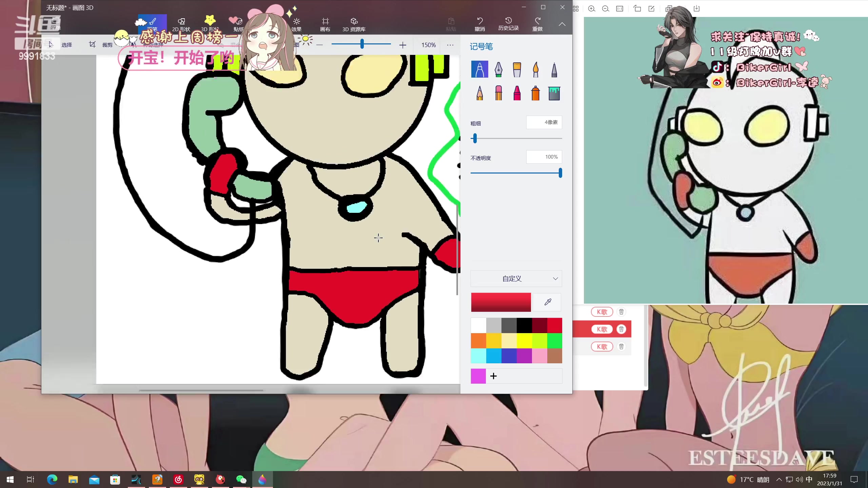Select the Eraser tool

498,93
